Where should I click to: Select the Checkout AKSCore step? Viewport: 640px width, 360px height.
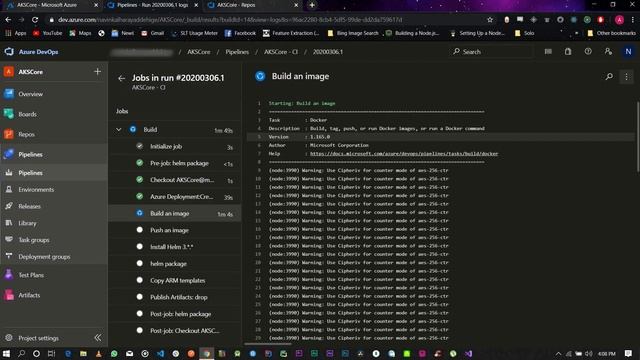pos(176,180)
